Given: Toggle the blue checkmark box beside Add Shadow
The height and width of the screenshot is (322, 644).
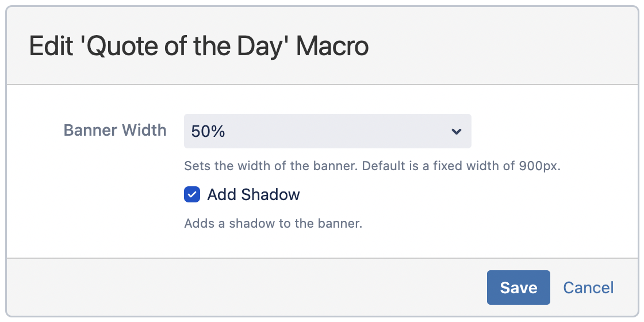Looking at the screenshot, I should tap(192, 195).
